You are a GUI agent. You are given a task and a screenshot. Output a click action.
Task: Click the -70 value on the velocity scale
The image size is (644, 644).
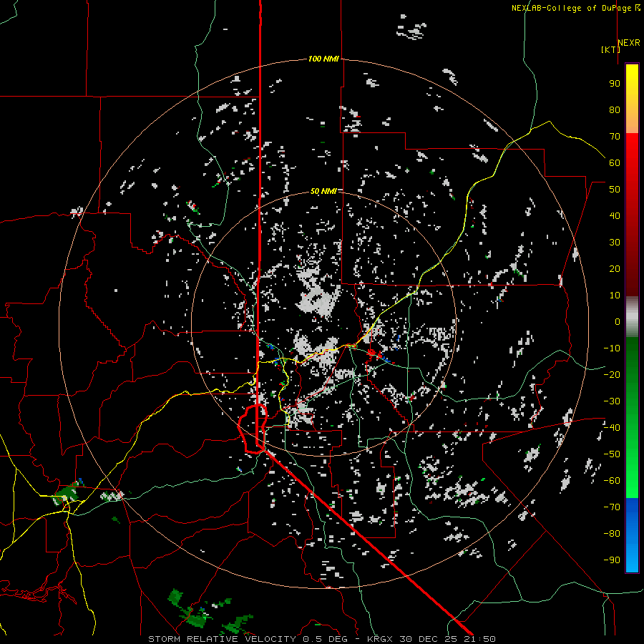pos(612,507)
